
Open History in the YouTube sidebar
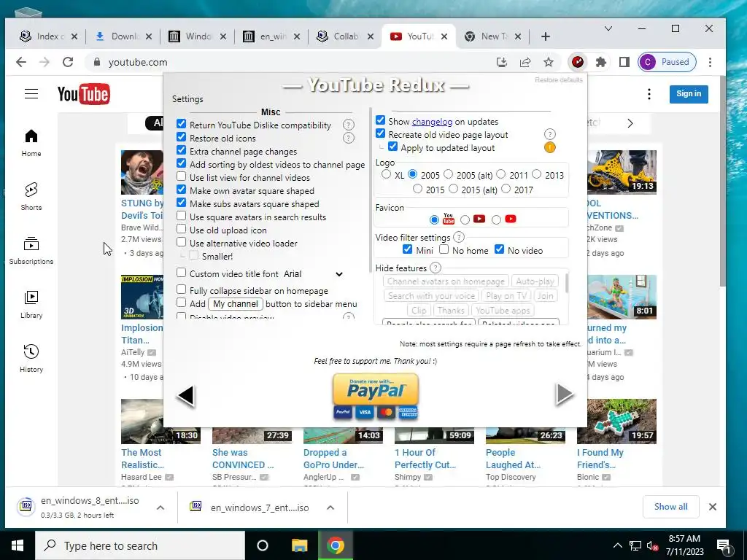tap(31, 358)
